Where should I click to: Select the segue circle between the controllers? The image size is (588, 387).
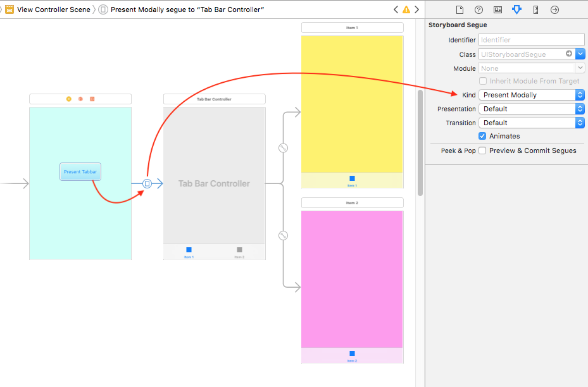pyautogui.click(x=147, y=183)
